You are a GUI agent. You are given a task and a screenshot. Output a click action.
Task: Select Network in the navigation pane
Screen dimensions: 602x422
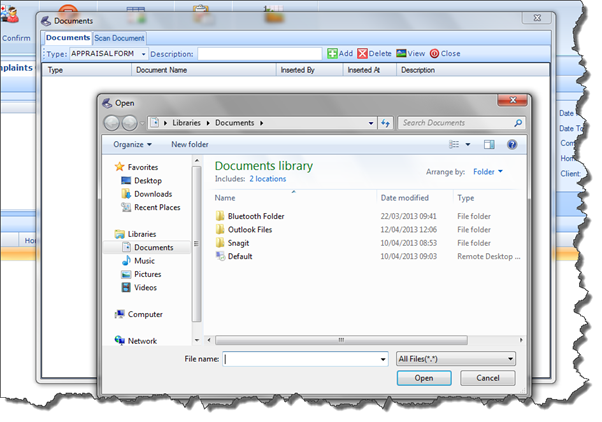(x=136, y=341)
